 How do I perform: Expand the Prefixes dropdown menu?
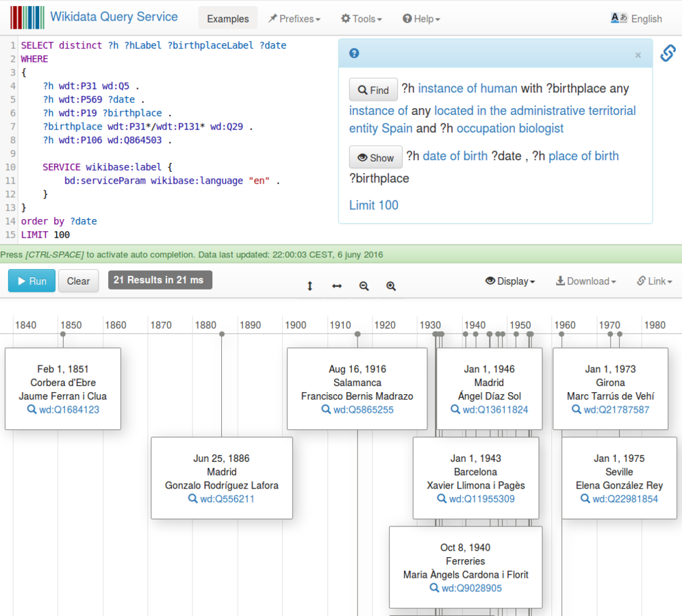294,18
